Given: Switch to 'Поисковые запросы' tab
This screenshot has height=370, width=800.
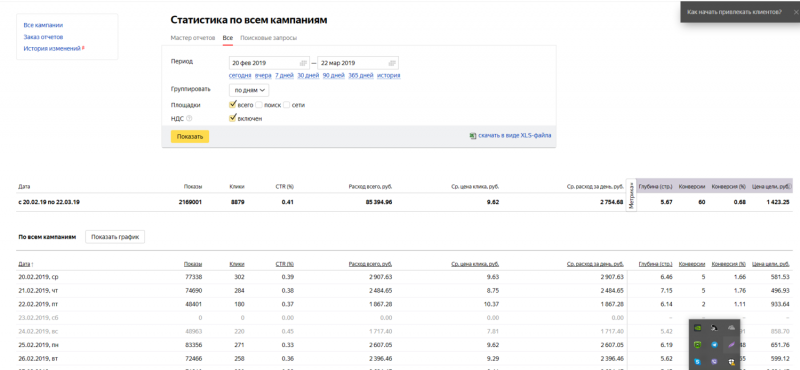Looking at the screenshot, I should click(268, 38).
